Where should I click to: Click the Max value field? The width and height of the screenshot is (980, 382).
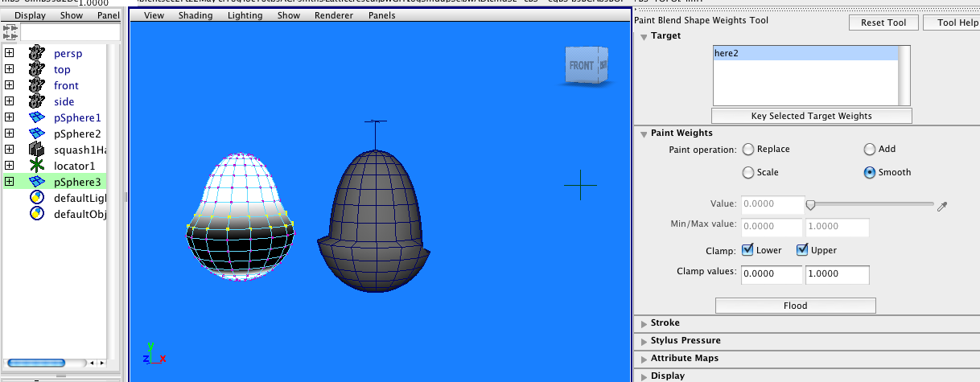[x=837, y=228]
